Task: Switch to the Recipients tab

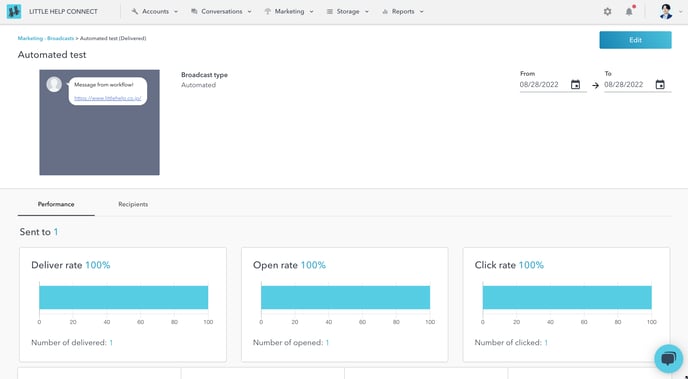Action: pyautogui.click(x=133, y=204)
